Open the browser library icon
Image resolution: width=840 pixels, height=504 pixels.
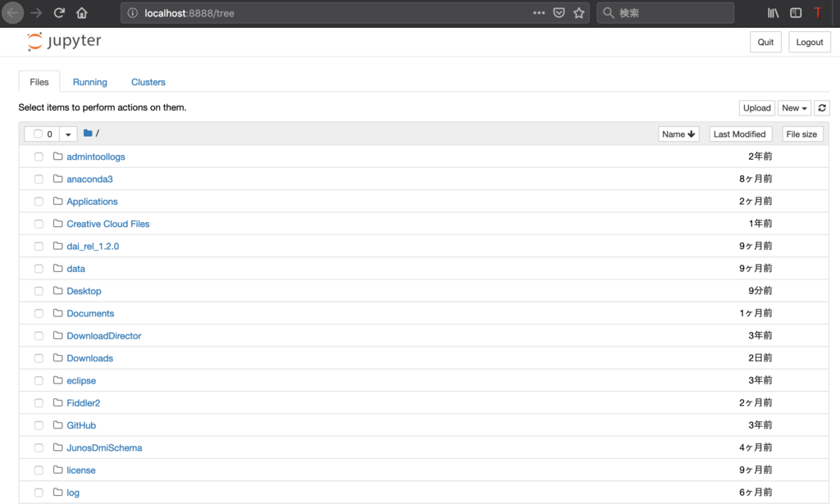pos(773,13)
